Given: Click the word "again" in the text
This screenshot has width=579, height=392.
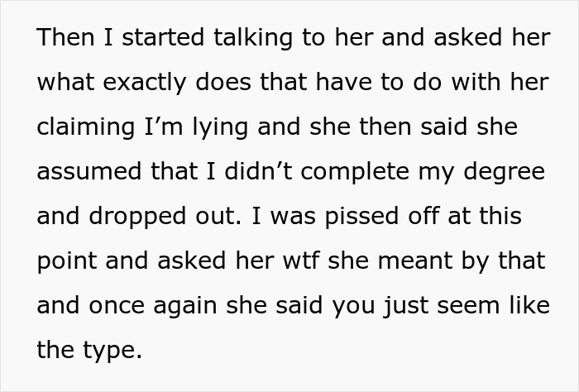Looking at the screenshot, I should coord(185,306).
